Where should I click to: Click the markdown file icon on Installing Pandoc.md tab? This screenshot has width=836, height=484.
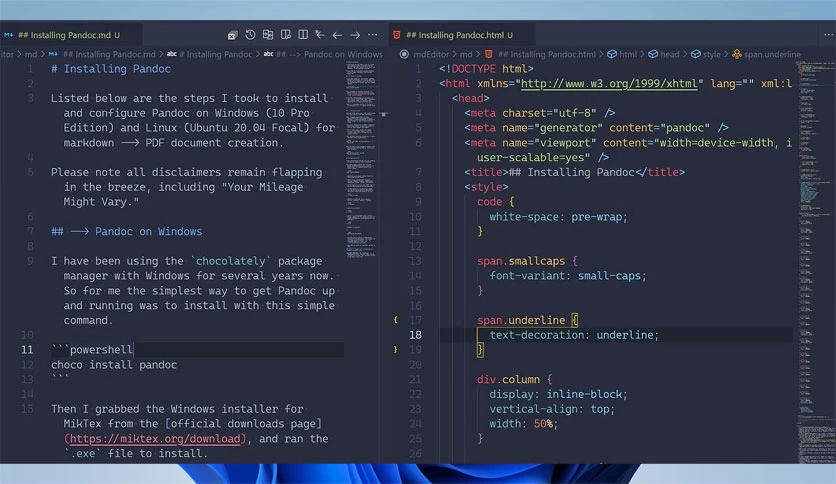pyautogui.click(x=9, y=35)
